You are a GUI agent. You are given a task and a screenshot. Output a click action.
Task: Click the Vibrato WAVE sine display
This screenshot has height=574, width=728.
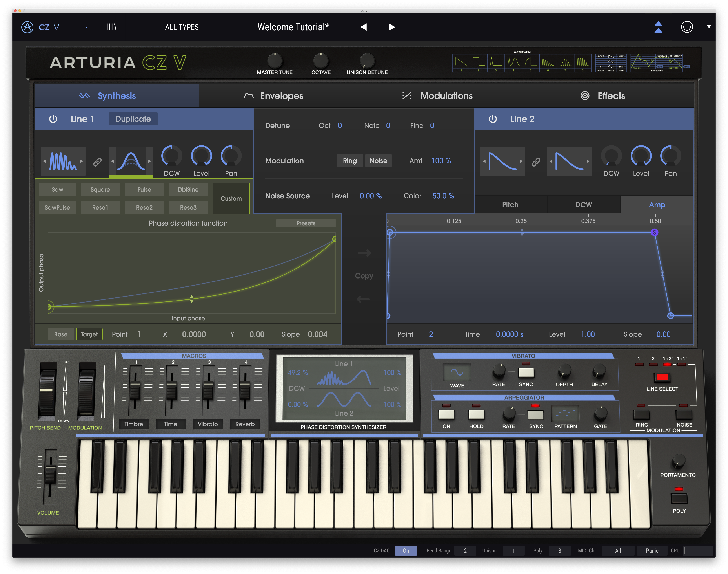[x=457, y=372]
